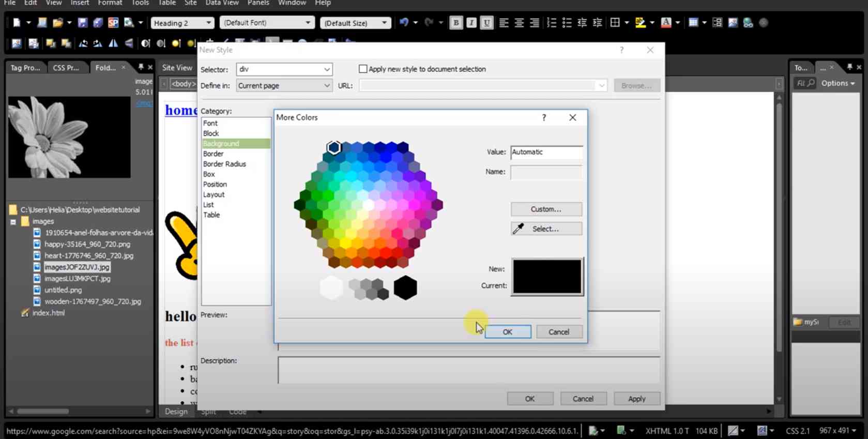Collapse the images folder tree node

pos(13,222)
